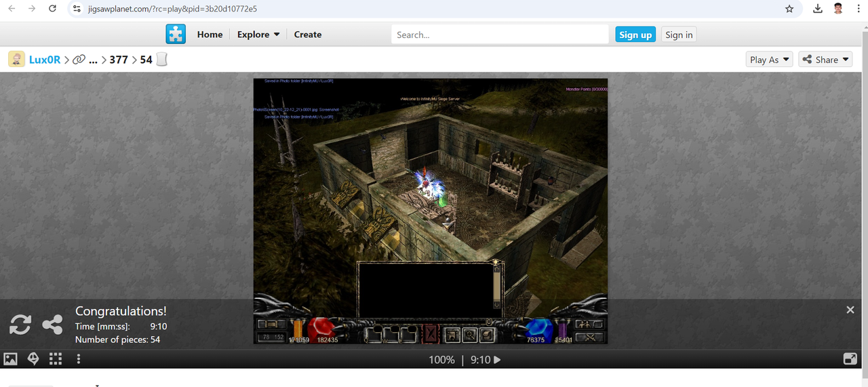
Task: Open browser downloads icon
Action: pos(818,9)
